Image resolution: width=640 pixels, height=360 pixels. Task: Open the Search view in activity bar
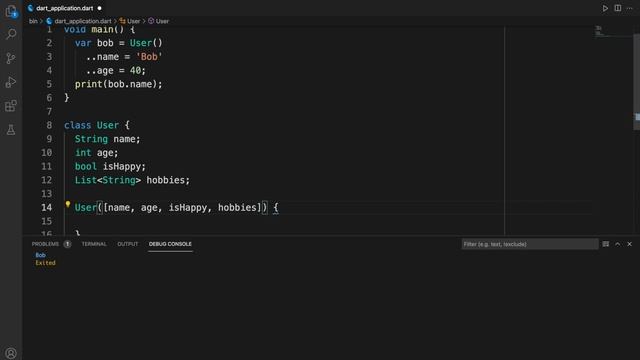point(11,34)
